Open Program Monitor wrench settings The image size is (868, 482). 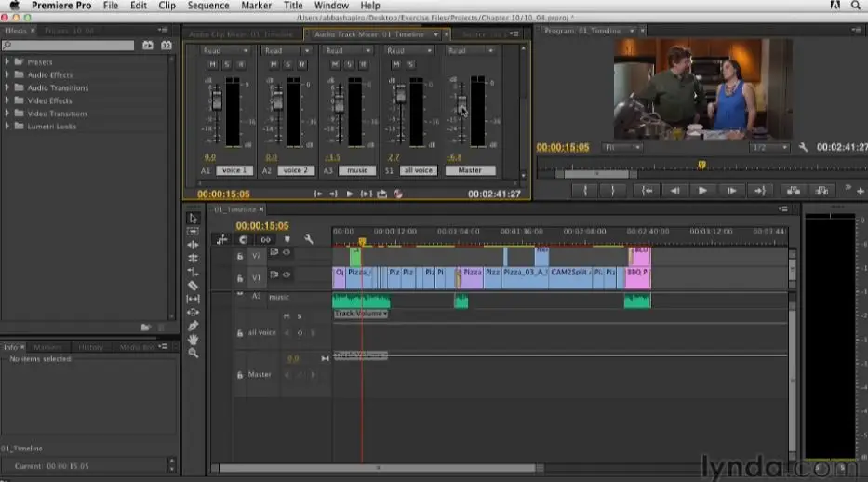(804, 147)
